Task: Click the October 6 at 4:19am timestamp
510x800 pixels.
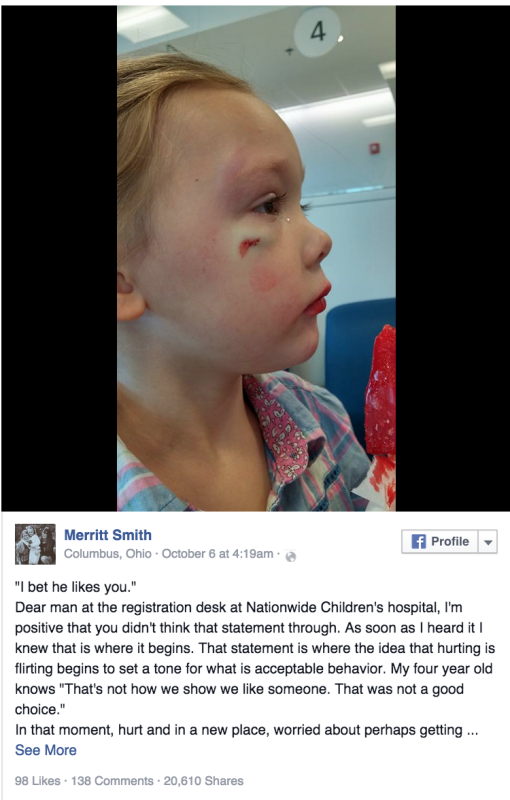Action: click(217, 554)
